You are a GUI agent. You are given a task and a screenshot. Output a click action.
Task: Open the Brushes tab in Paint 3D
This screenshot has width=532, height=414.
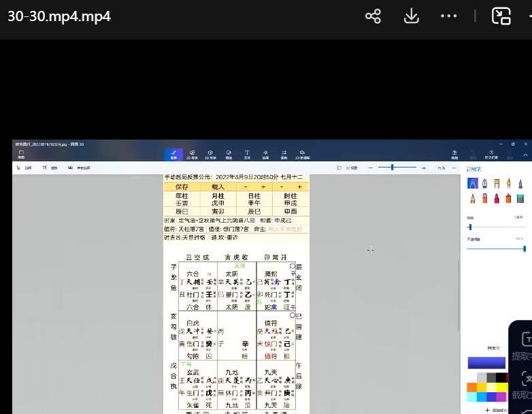(x=173, y=154)
